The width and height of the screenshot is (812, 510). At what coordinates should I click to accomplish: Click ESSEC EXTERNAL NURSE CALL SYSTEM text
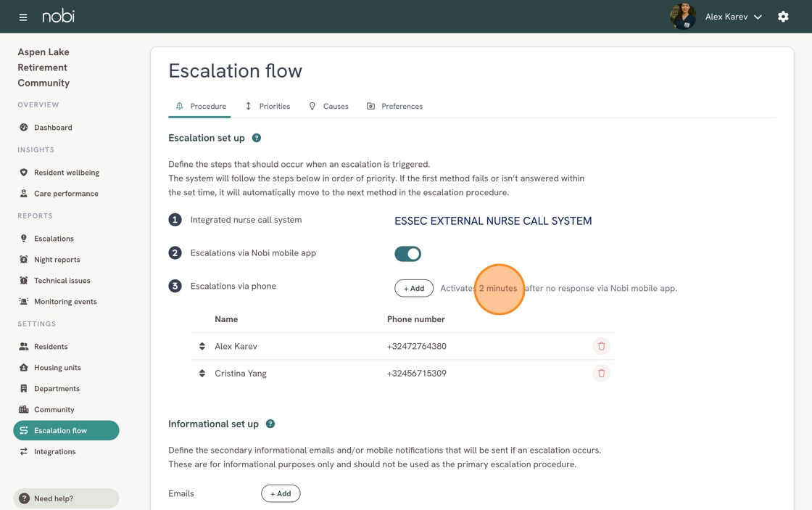(x=493, y=221)
